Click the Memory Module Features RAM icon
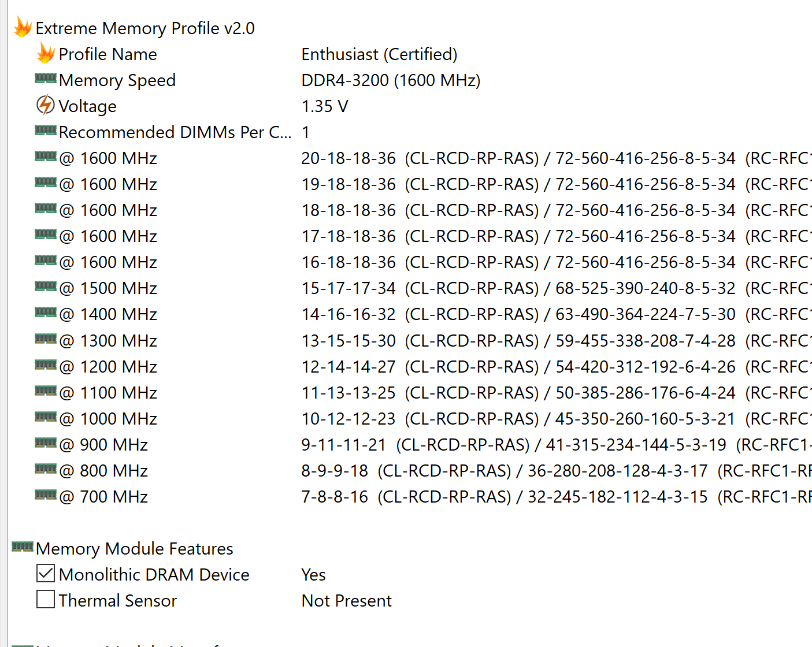This screenshot has height=647, width=812. (23, 546)
